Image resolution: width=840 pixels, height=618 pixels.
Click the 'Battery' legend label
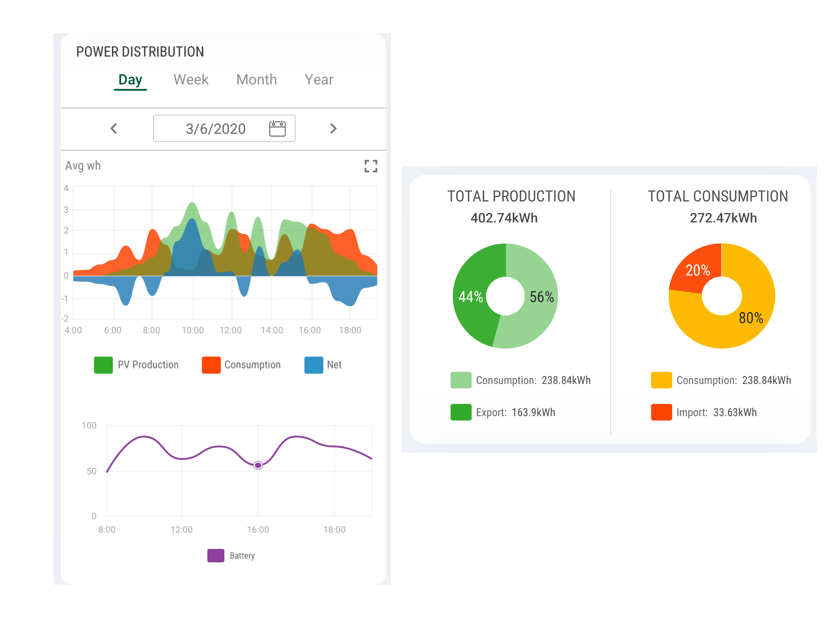(242, 555)
